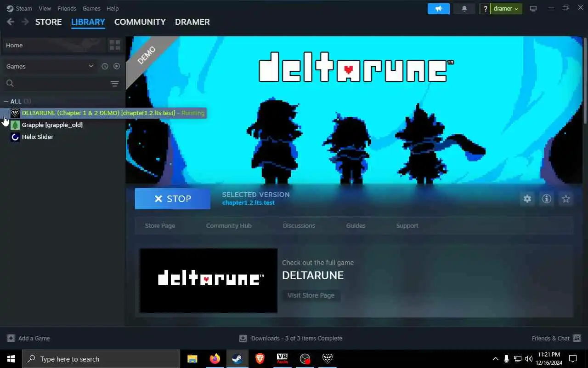This screenshot has width=588, height=368.
Task: Click the DELTARUNE game icon in list
Action: tap(15, 113)
